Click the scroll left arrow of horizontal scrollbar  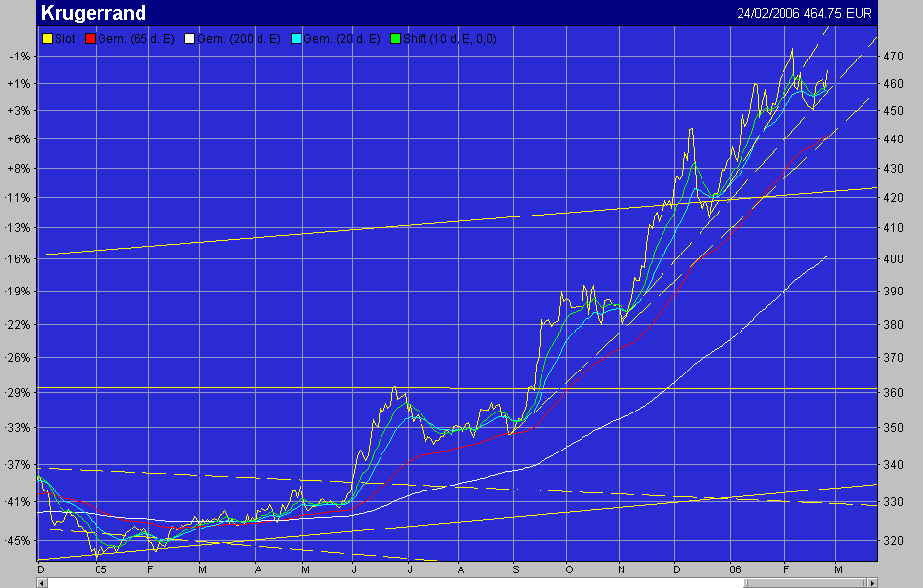pyautogui.click(x=42, y=583)
